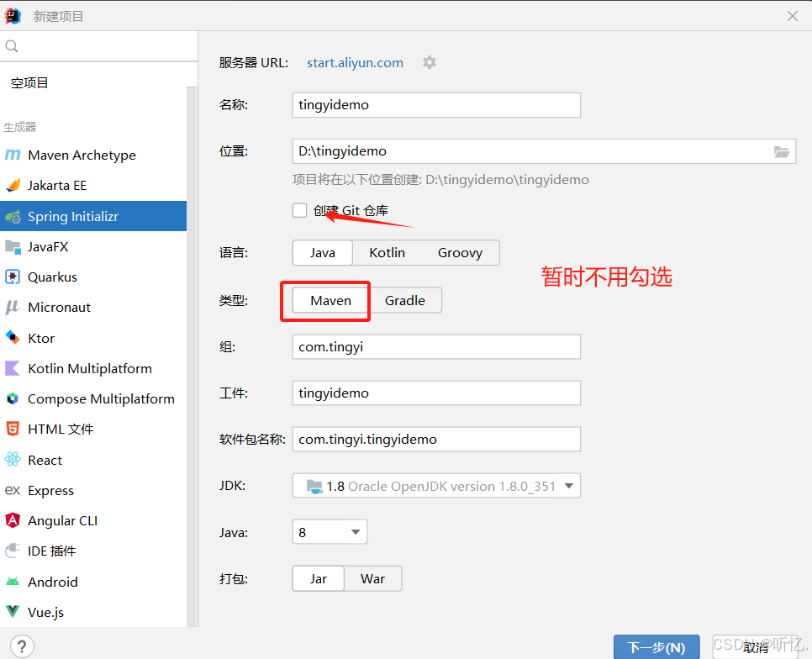This screenshot has height=659, width=812.
Task: Click the project name field tingyidemo
Action: 436,105
